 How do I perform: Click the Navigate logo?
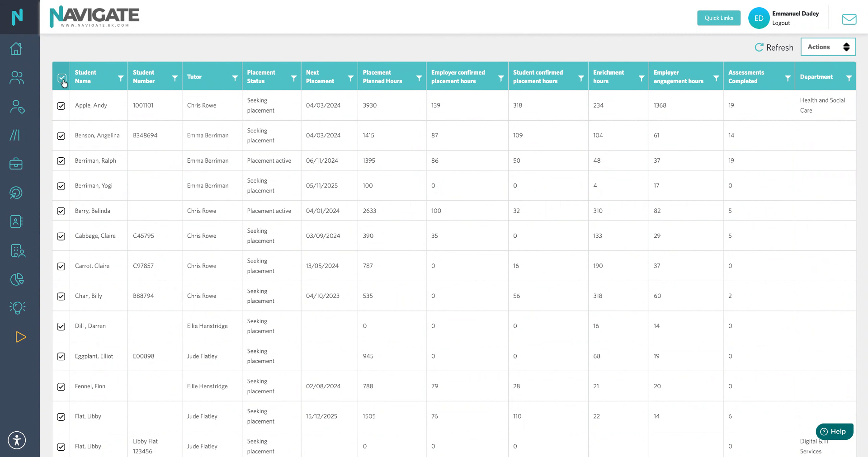94,17
